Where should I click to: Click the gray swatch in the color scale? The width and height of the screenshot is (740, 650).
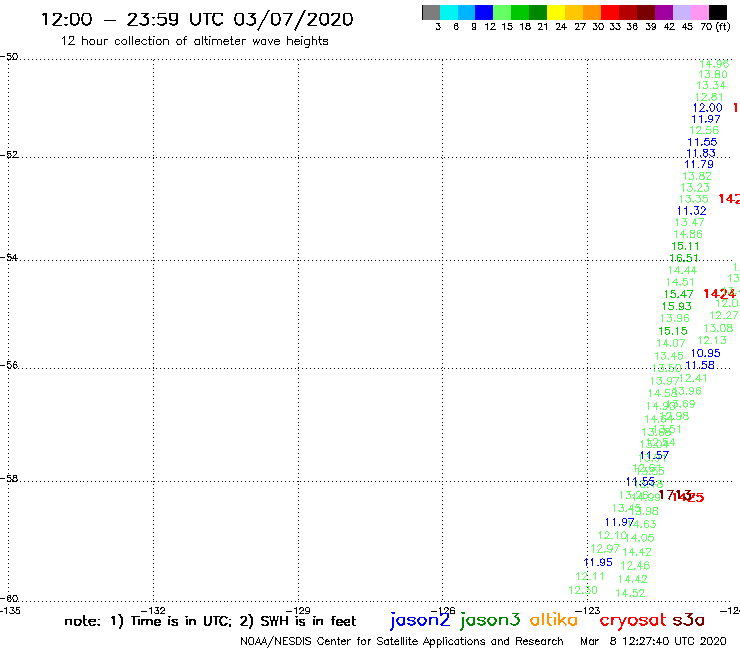tap(431, 12)
